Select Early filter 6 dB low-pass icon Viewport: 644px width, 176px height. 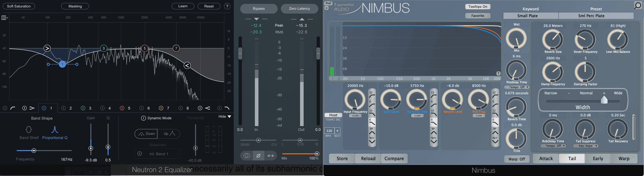(433, 122)
